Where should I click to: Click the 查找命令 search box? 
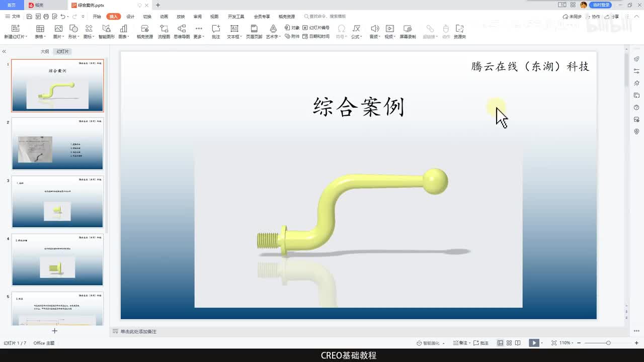click(325, 17)
